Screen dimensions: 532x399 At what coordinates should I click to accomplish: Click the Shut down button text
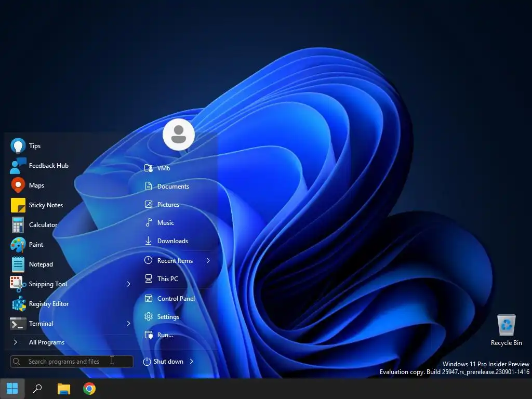pos(168,362)
